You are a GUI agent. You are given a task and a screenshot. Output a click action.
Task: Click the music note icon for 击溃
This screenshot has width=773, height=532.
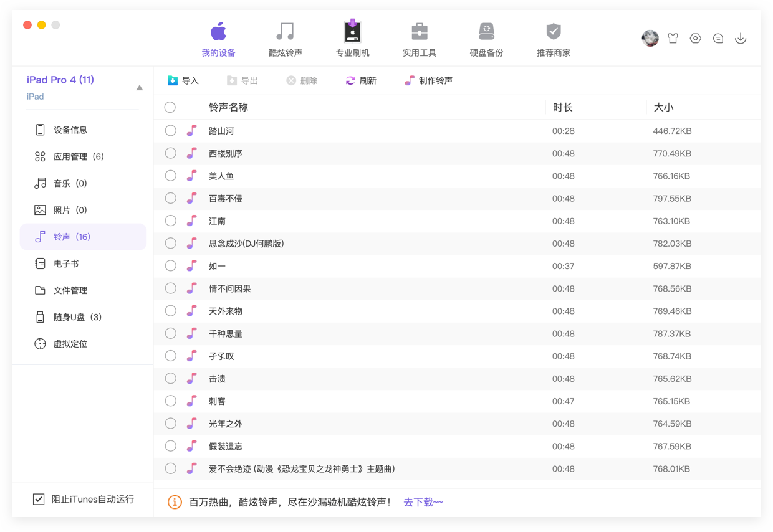coord(192,379)
